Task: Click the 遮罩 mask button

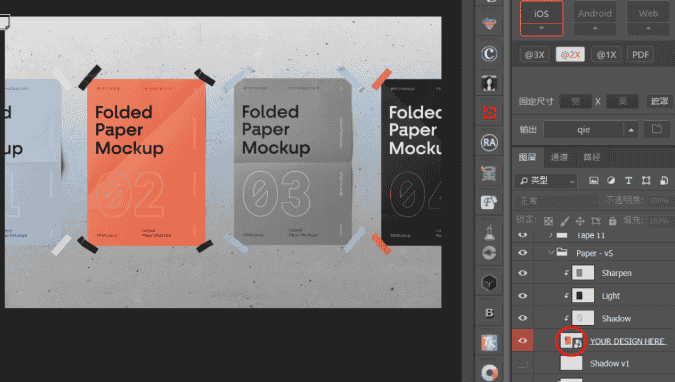Action: 659,102
